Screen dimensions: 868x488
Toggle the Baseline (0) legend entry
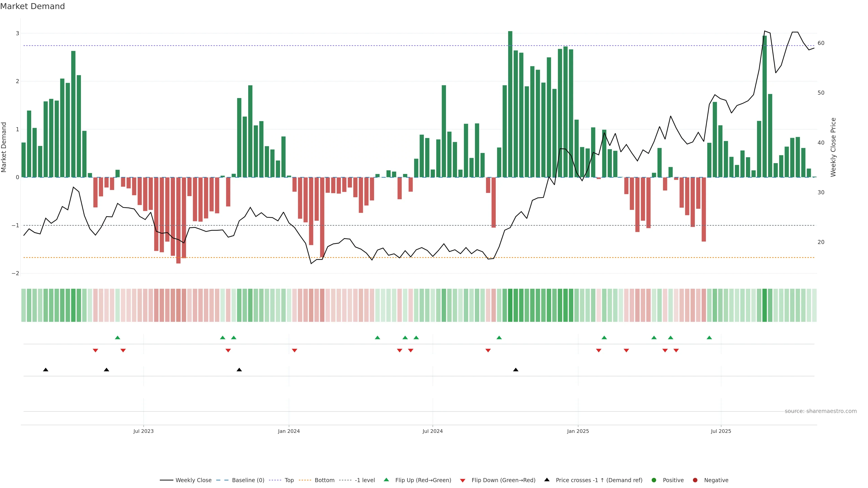(248, 480)
